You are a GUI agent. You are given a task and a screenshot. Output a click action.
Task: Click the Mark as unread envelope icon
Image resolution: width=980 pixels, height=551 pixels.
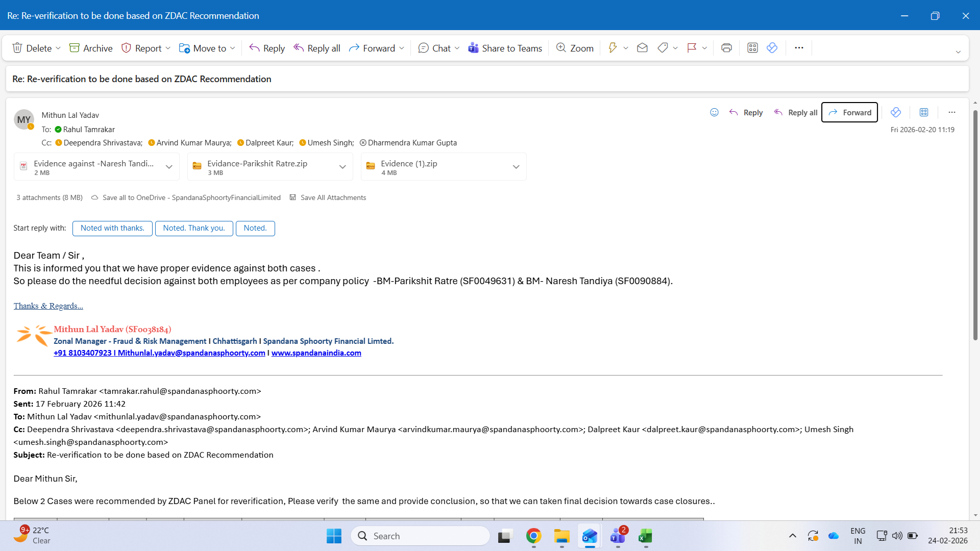[x=642, y=48]
